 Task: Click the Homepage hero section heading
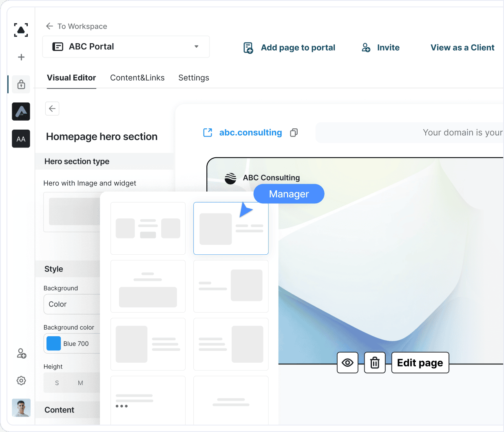pyautogui.click(x=102, y=137)
